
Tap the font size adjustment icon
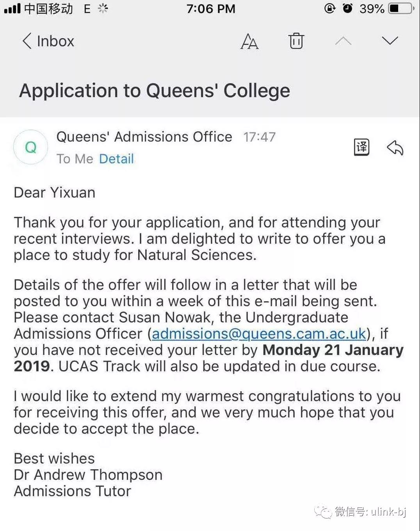click(249, 41)
